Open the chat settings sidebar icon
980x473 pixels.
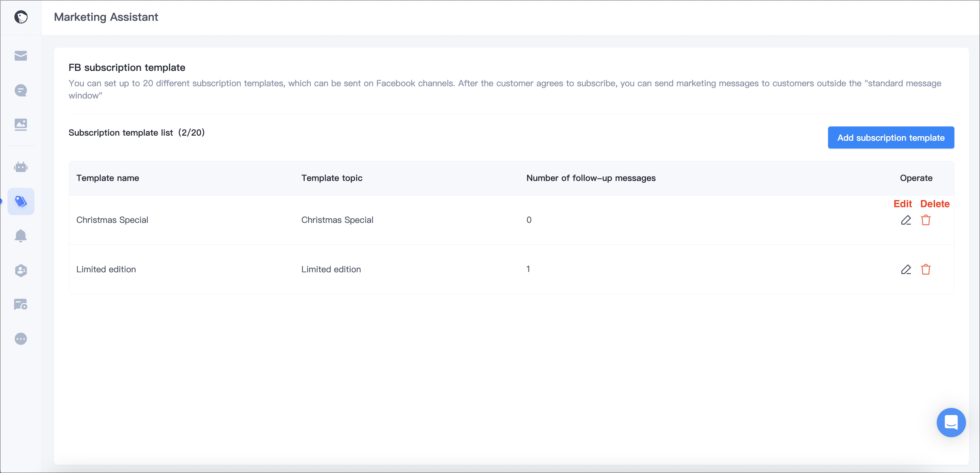(x=21, y=304)
